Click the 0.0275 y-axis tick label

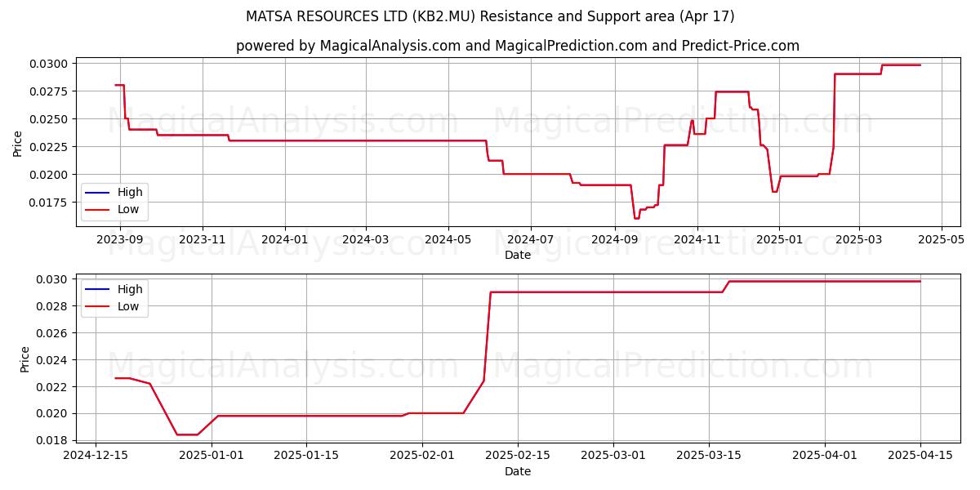tap(50, 91)
